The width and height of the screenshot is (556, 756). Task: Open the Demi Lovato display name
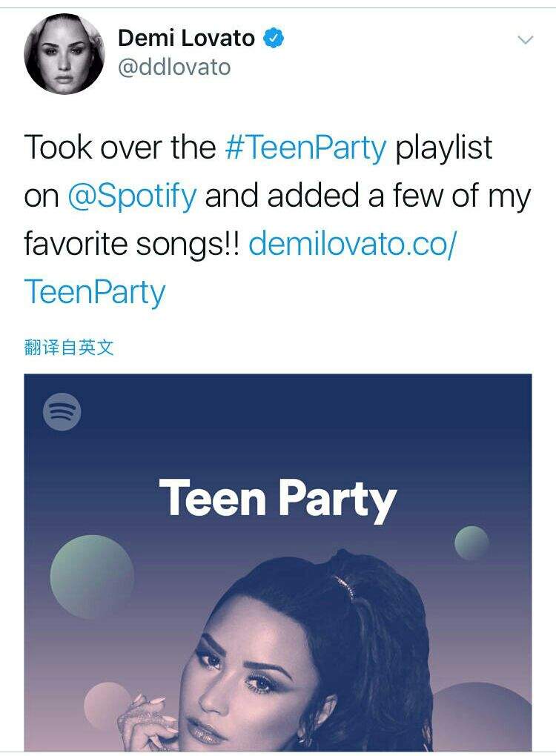point(186,38)
